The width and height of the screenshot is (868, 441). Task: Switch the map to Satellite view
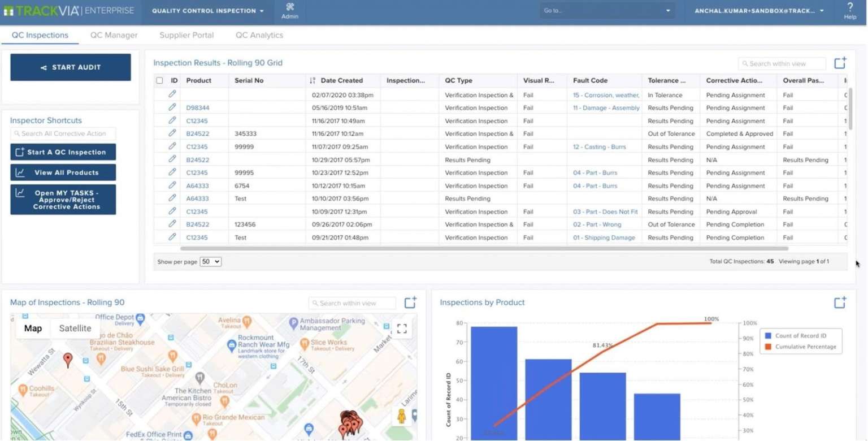pos(75,328)
